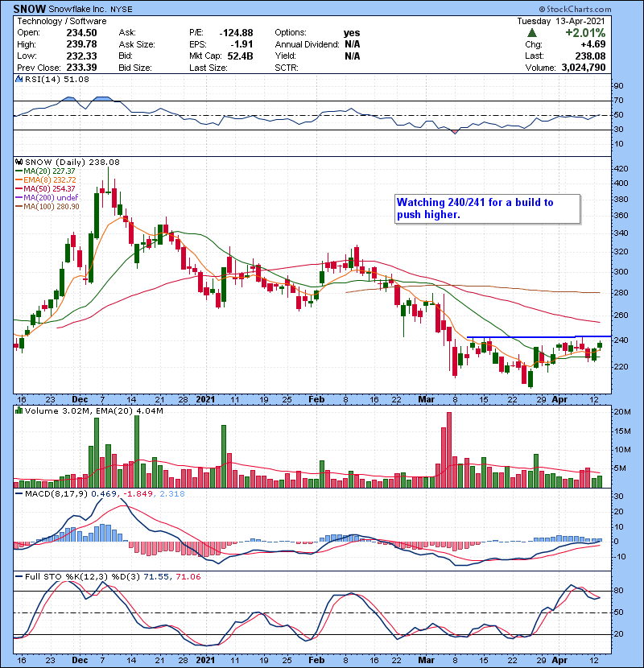Click the Prev Close value 233.39
Image resolution: width=644 pixels, height=668 pixels.
point(81,68)
